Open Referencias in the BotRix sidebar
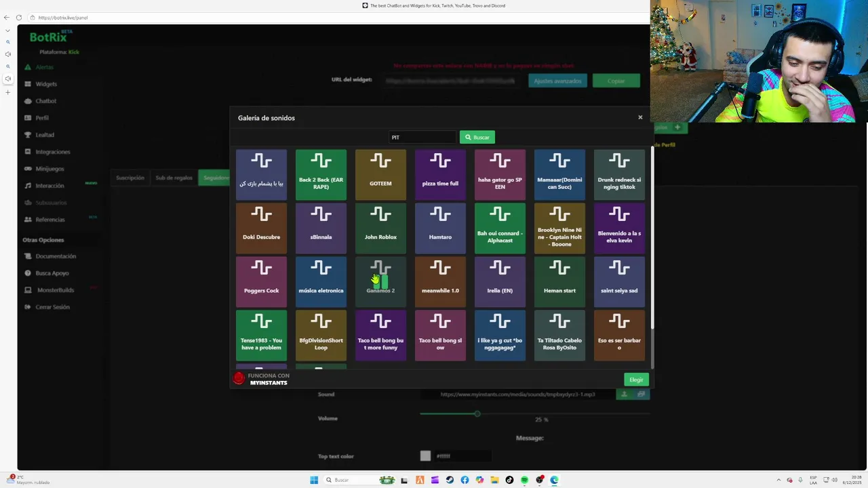868x488 pixels. pyautogui.click(x=50, y=220)
